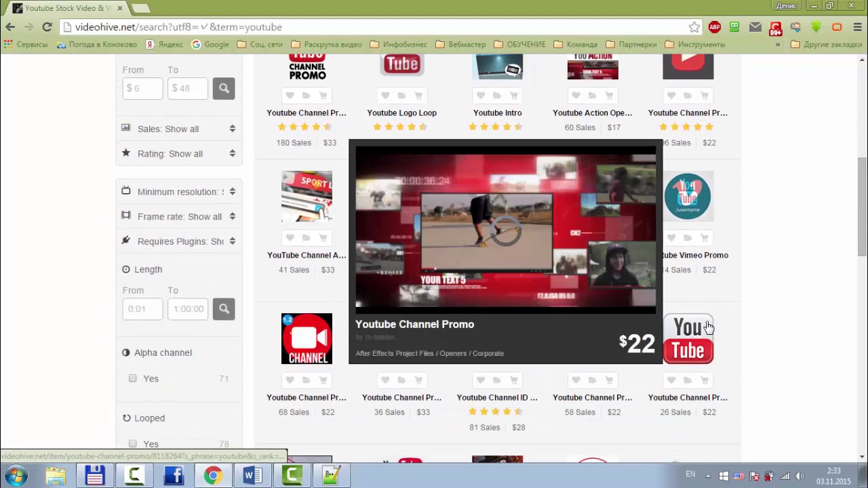The image size is (868, 488).
Task: Open the Frame rate: Show all dropdown
Action: point(180,217)
